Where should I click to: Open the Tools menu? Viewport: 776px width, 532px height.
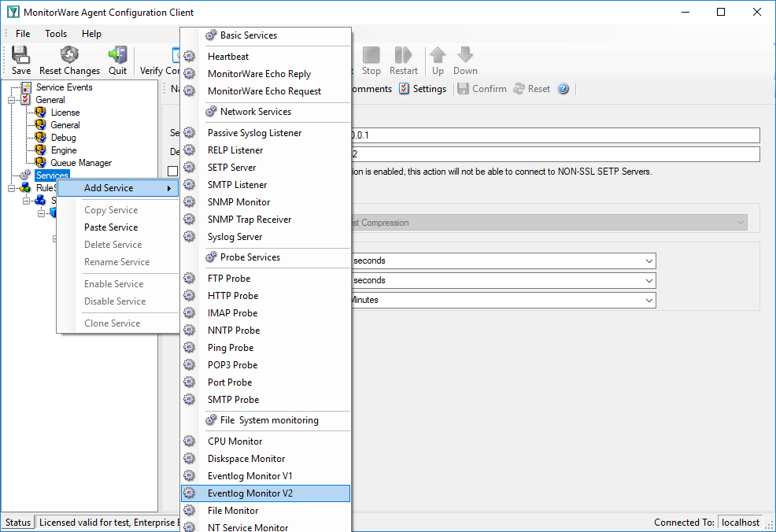tap(56, 34)
